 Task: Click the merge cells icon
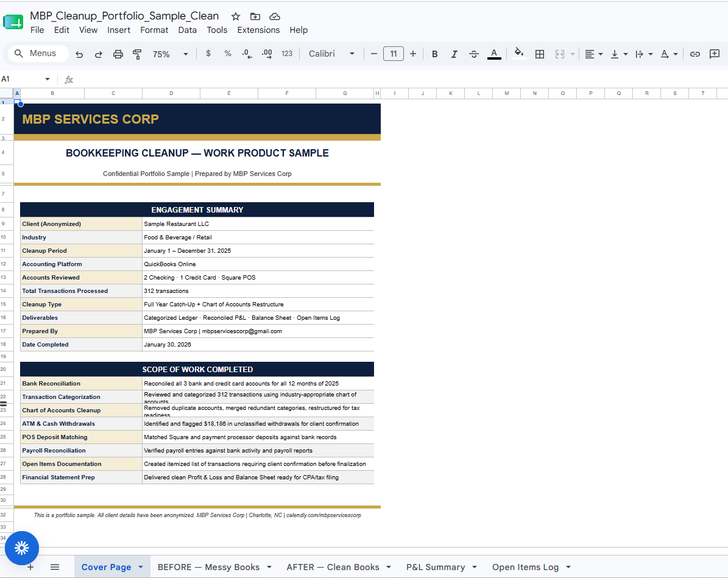[560, 54]
